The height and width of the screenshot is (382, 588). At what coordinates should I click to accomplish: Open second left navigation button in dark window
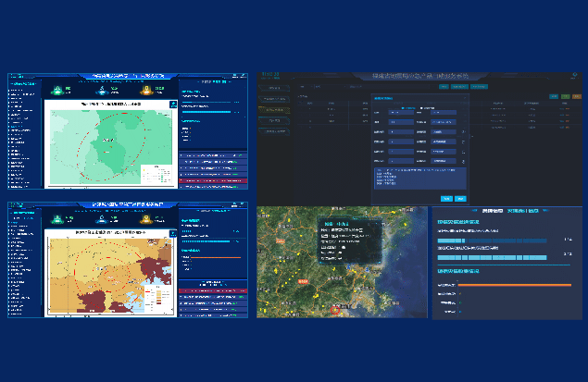point(274,99)
